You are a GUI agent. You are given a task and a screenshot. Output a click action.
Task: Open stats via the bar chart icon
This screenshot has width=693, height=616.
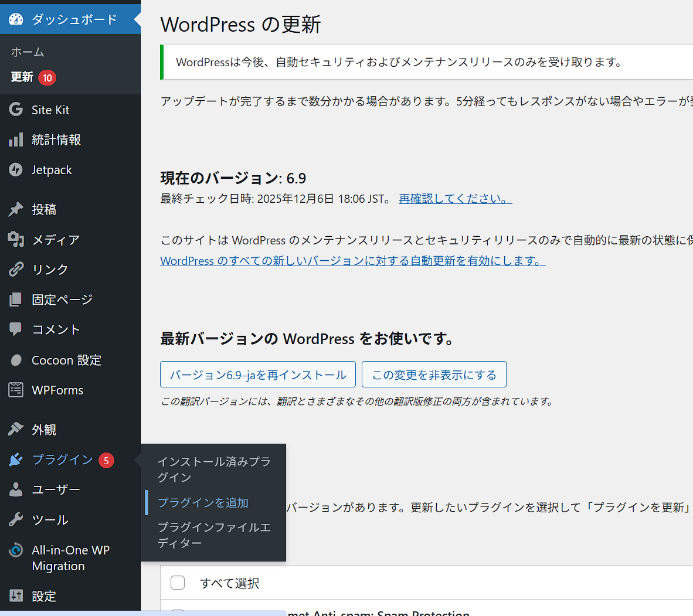tap(16, 140)
